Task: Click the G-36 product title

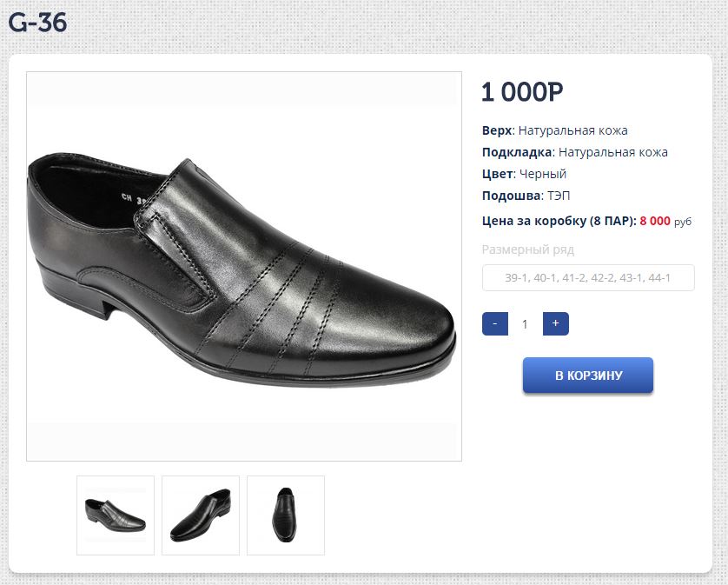Action: [x=37, y=23]
